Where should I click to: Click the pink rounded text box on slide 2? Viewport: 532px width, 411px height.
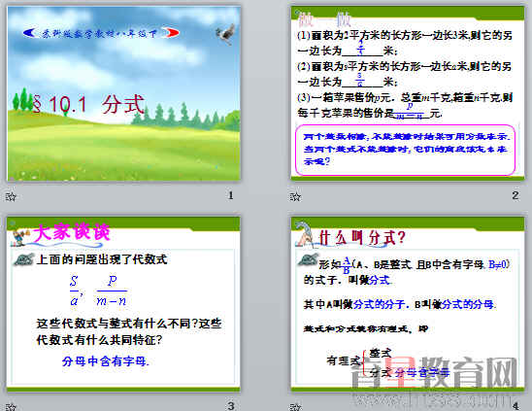(406, 150)
